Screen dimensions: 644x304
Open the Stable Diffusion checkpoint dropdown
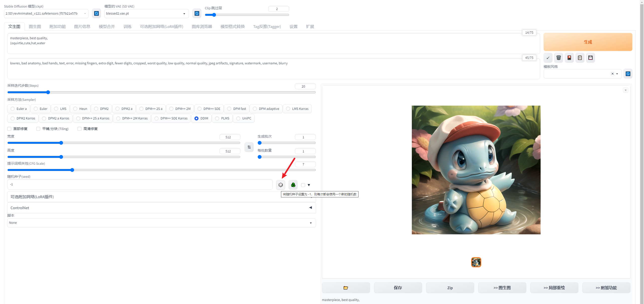(46, 14)
